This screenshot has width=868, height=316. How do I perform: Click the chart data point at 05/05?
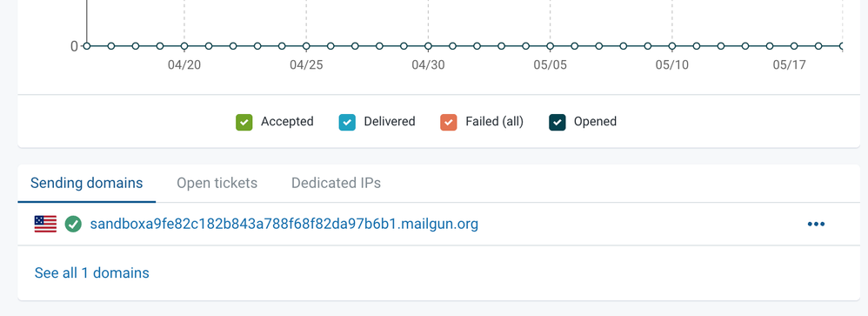551,46
